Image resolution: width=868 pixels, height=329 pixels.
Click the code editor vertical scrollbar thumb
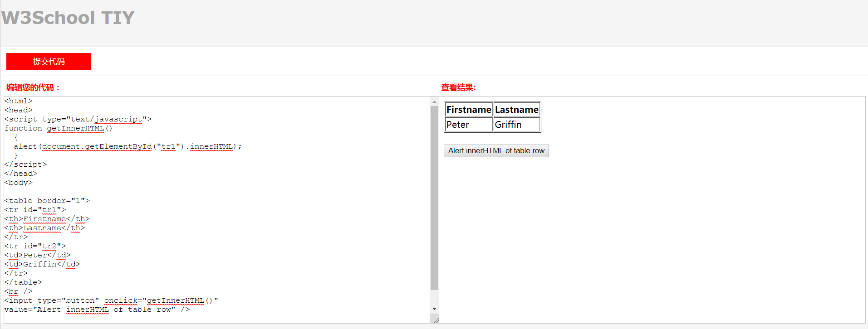(x=434, y=198)
